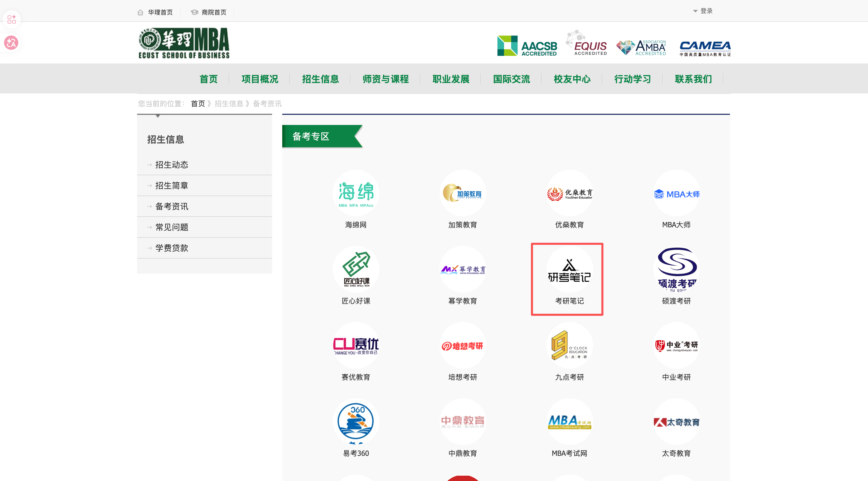Click 首页 in the breadcrumb
The width and height of the screenshot is (868, 481).
pos(198,103)
